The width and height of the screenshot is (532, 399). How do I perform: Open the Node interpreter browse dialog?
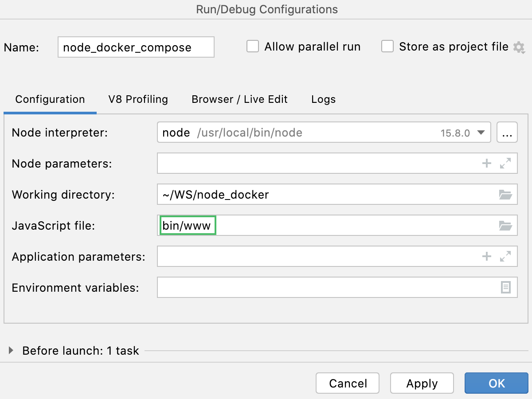(x=508, y=132)
